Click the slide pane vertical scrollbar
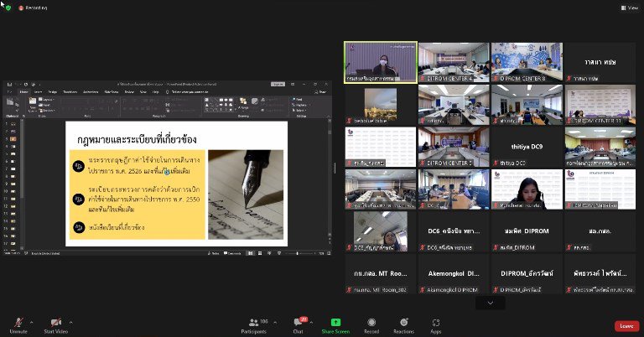Viewport: 644px width, 337px height. coord(330,180)
